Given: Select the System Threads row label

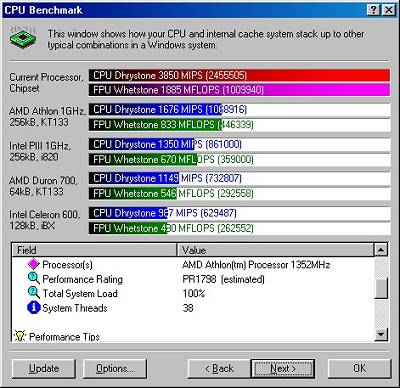Looking at the screenshot, I should pos(75,308).
